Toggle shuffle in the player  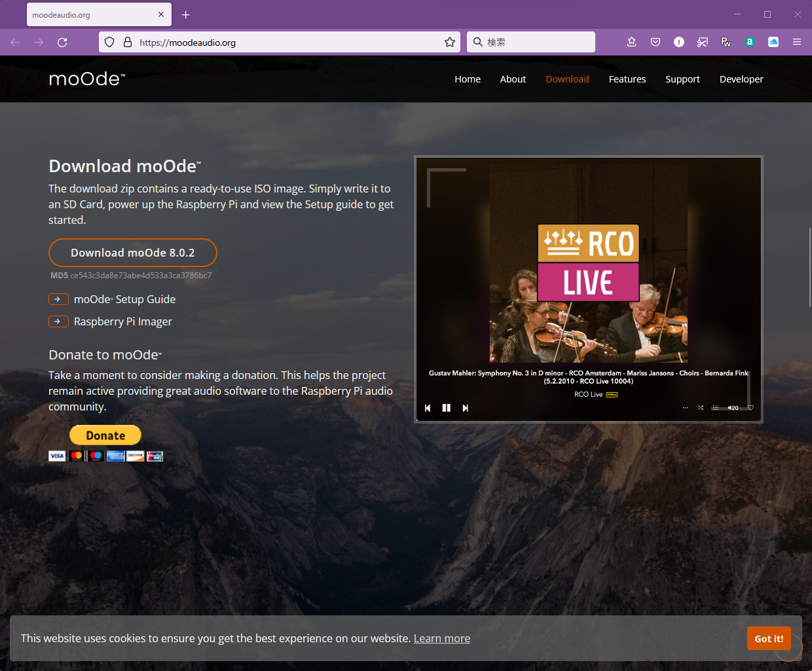(x=701, y=408)
